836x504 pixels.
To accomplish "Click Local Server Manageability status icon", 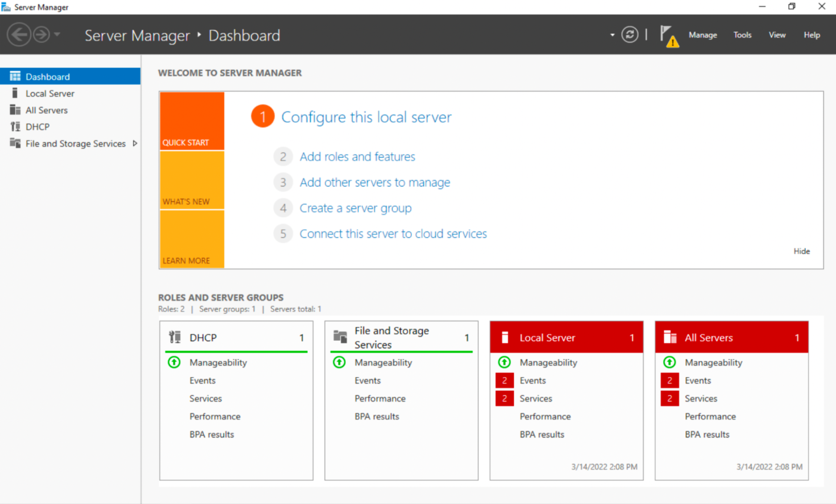I will pos(504,362).
